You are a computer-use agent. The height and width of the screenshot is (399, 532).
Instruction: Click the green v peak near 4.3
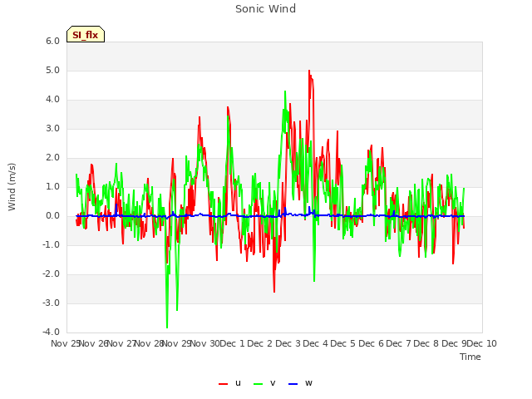(x=285, y=91)
